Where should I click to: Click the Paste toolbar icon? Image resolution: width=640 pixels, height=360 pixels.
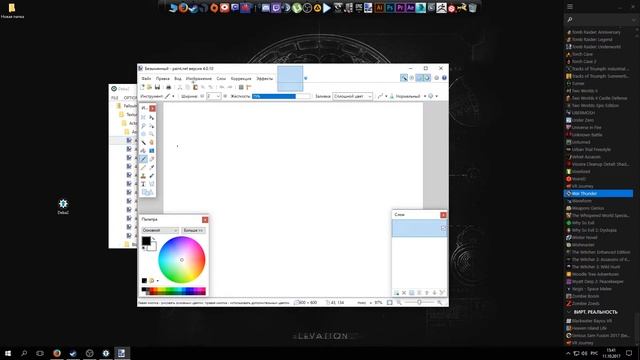tap(195, 87)
